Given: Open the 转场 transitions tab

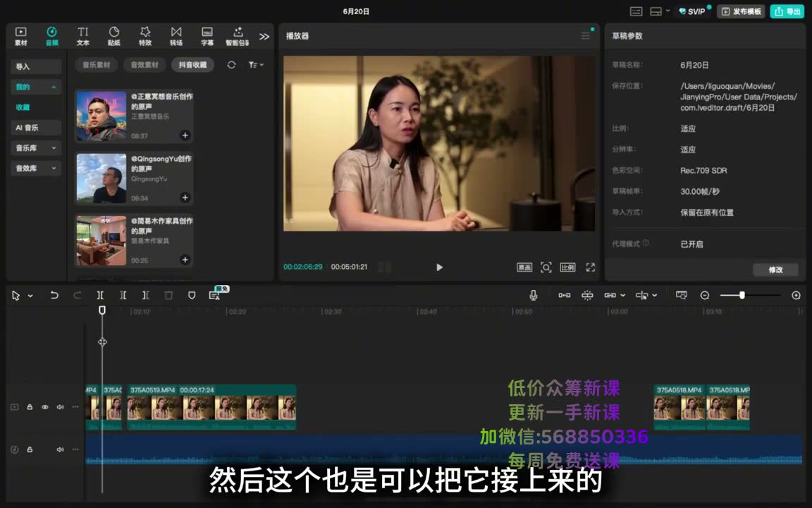Looking at the screenshot, I should 176,36.
